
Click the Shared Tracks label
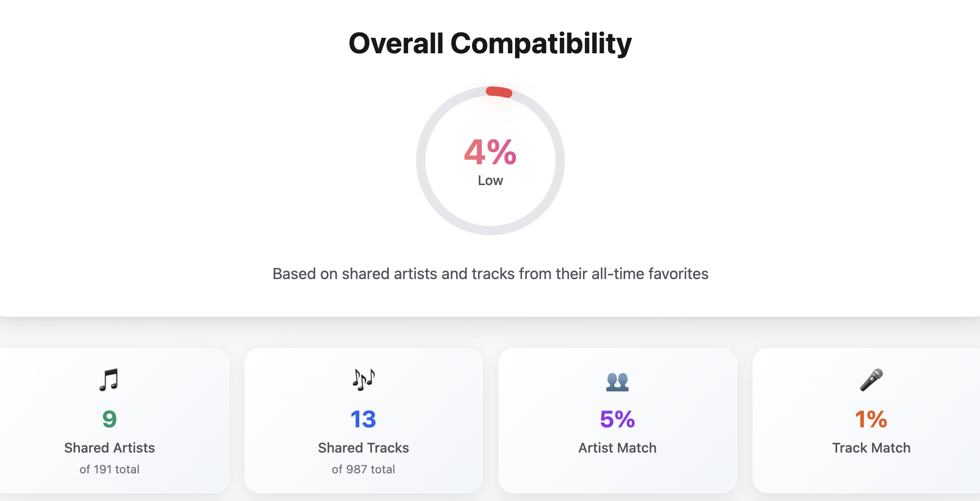[x=363, y=448]
